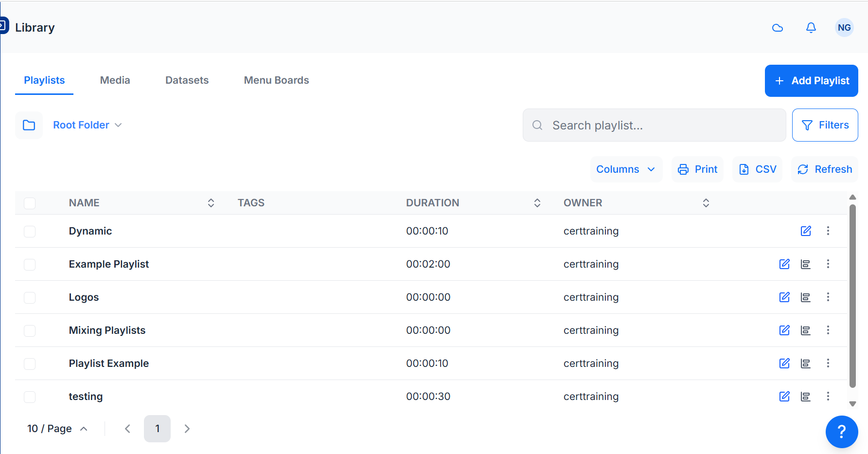Select the Logos playlist checkbox
868x454 pixels.
point(30,297)
